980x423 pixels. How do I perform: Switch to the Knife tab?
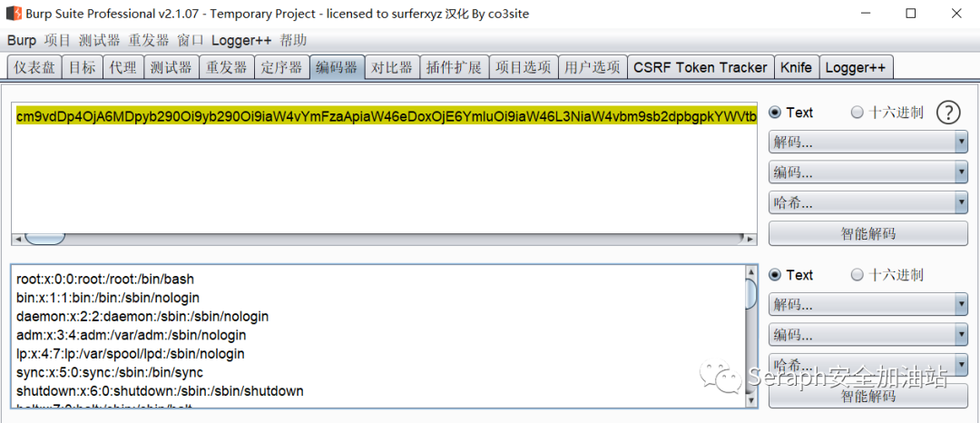click(797, 67)
